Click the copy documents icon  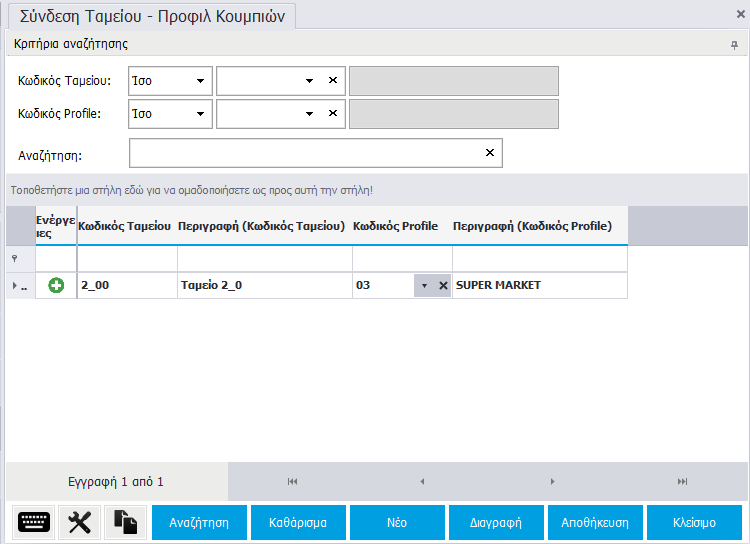coord(124,523)
